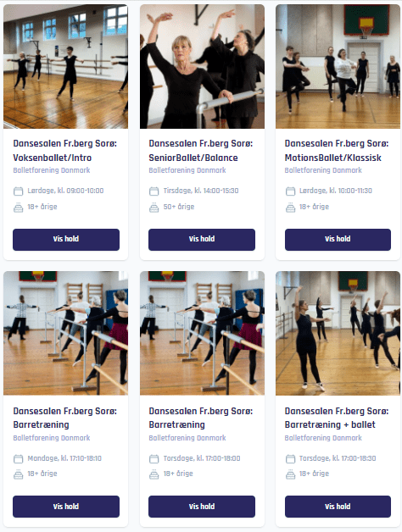
Task: Click calendar icon beside Lørdage 10:00-11:30
Action: pyautogui.click(x=290, y=191)
